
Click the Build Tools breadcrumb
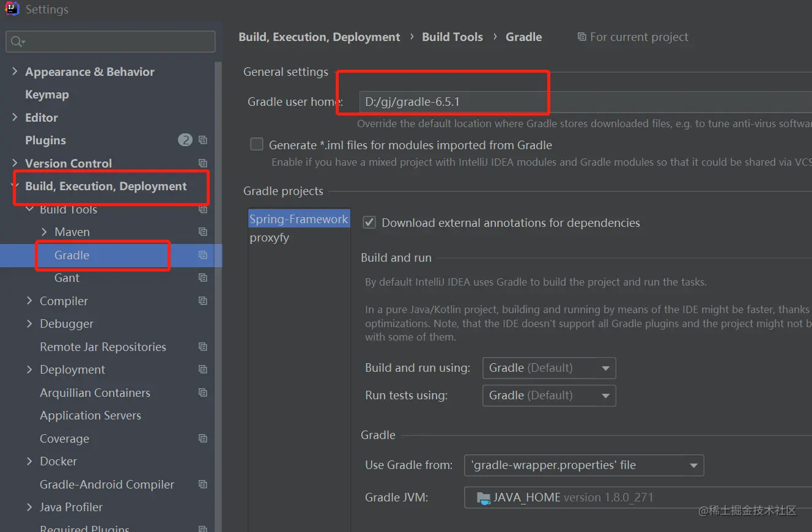(452, 37)
